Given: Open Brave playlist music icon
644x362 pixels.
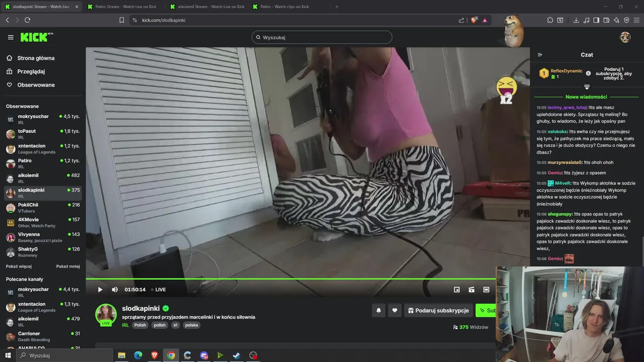Looking at the screenshot, I should coord(586,20).
